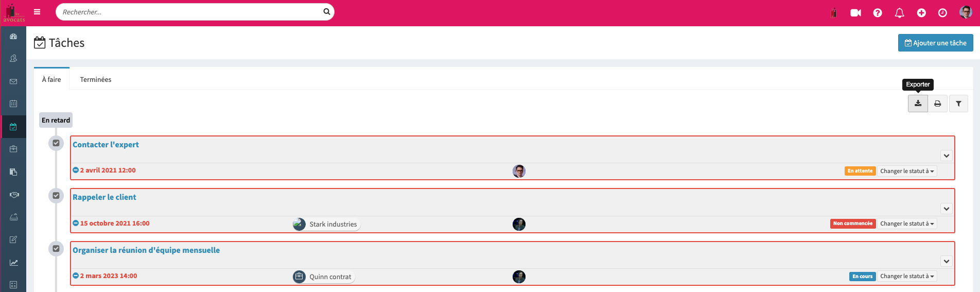Open the mail envelope sidebar icon
The image size is (980, 292).
[13, 81]
